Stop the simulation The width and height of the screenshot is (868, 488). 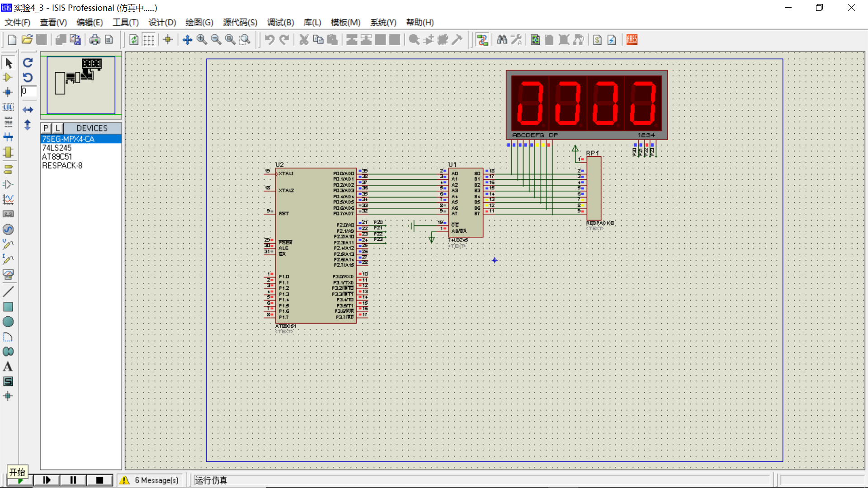click(99, 480)
